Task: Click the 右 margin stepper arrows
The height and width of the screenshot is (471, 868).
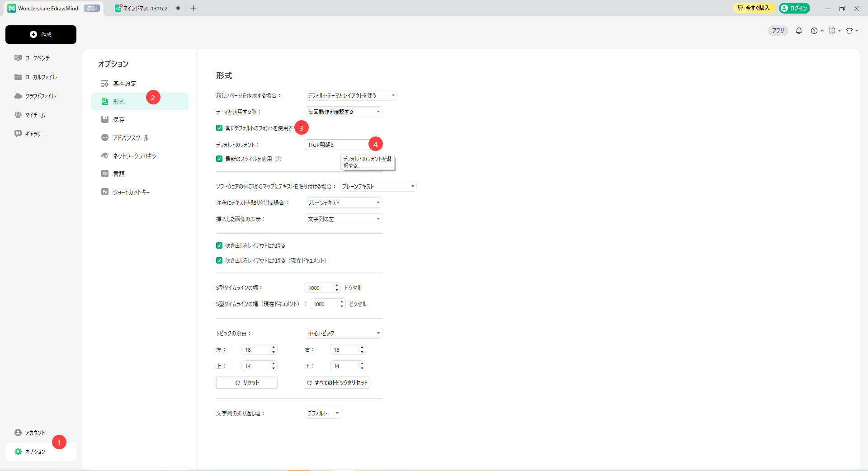Action: (362, 349)
